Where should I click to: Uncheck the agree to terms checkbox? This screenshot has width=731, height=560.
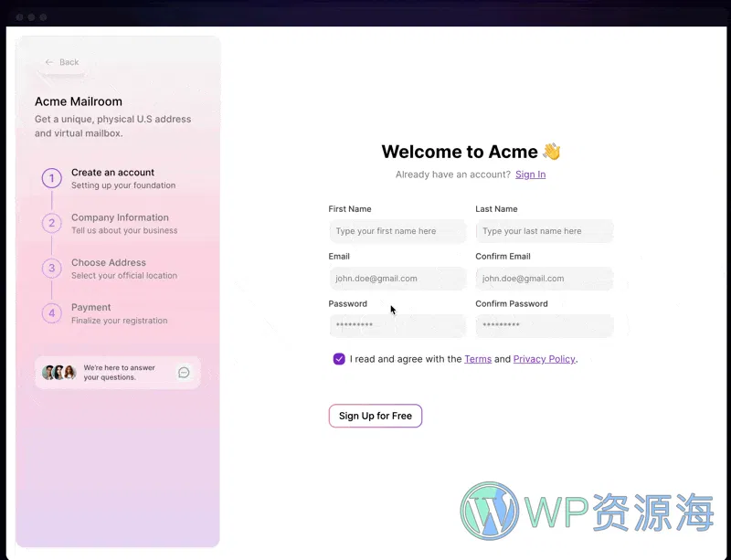click(x=339, y=359)
